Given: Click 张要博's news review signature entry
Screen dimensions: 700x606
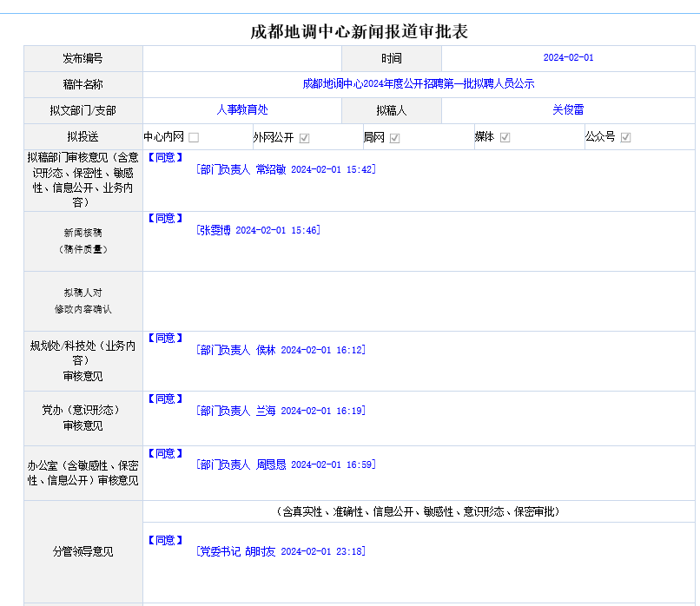Looking at the screenshot, I should 258,230.
